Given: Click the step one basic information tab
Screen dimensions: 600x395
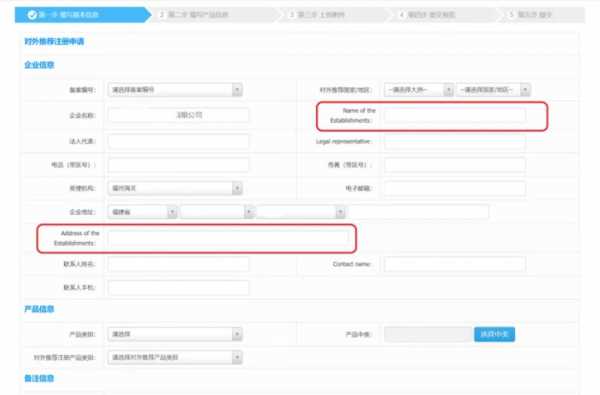Looking at the screenshot, I should tap(83, 15).
